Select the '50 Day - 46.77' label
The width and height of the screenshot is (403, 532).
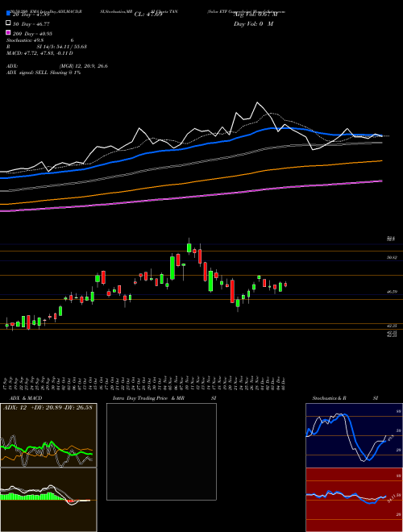tap(31, 24)
